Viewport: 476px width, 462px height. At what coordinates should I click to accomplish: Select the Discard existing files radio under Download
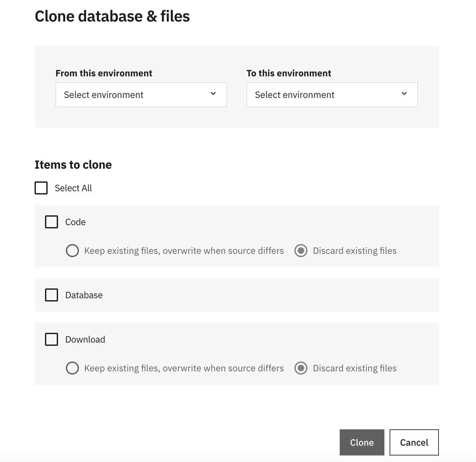tap(301, 368)
